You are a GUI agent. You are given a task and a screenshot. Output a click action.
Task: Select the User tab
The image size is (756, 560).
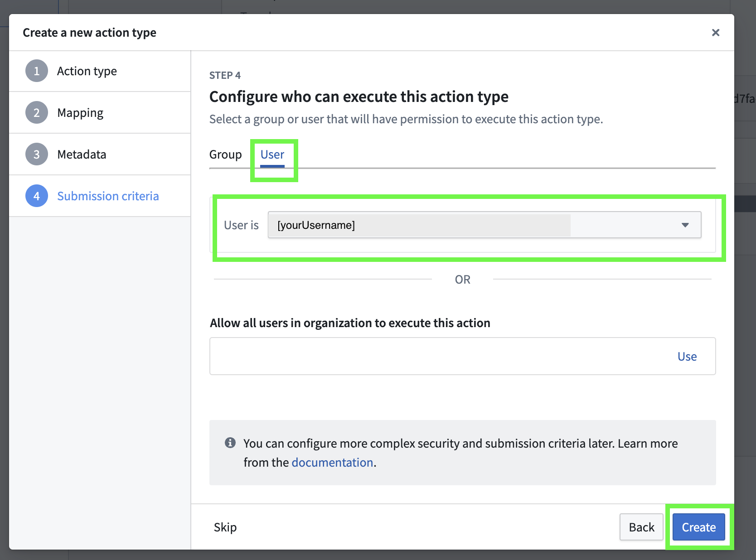coord(272,154)
